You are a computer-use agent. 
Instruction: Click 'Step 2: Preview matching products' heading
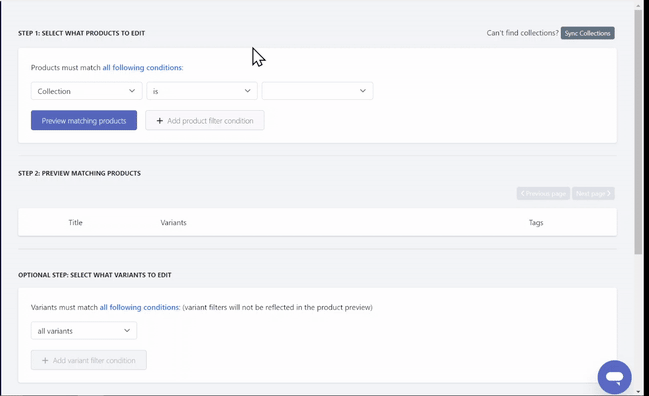(x=79, y=173)
